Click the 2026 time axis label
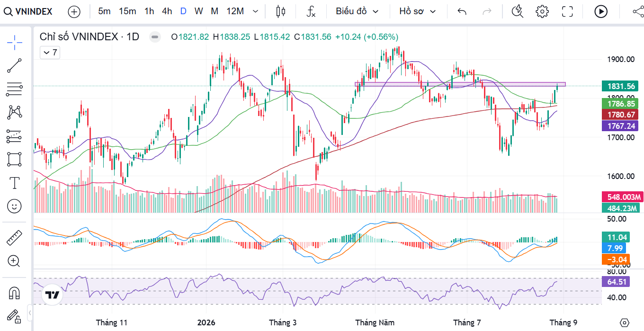 206,322
